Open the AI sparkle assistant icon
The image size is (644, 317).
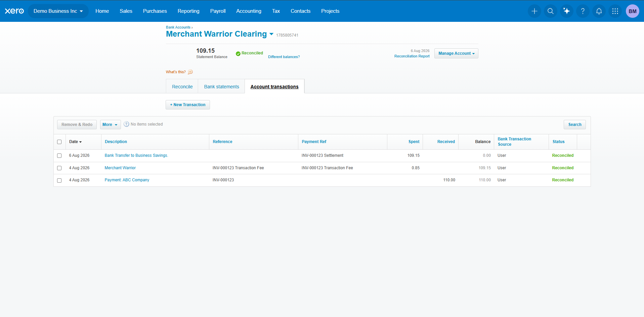click(566, 11)
